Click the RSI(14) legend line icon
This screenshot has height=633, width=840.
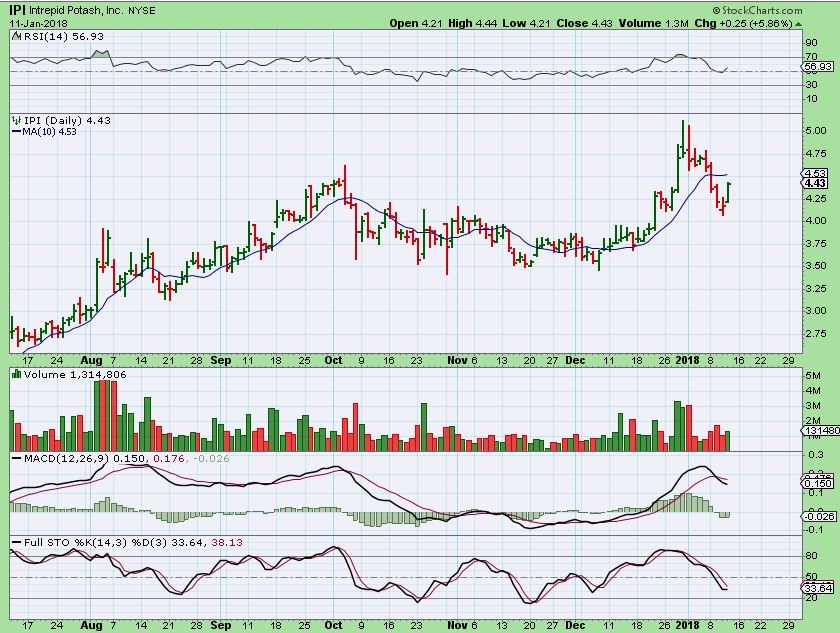pyautogui.click(x=15, y=36)
